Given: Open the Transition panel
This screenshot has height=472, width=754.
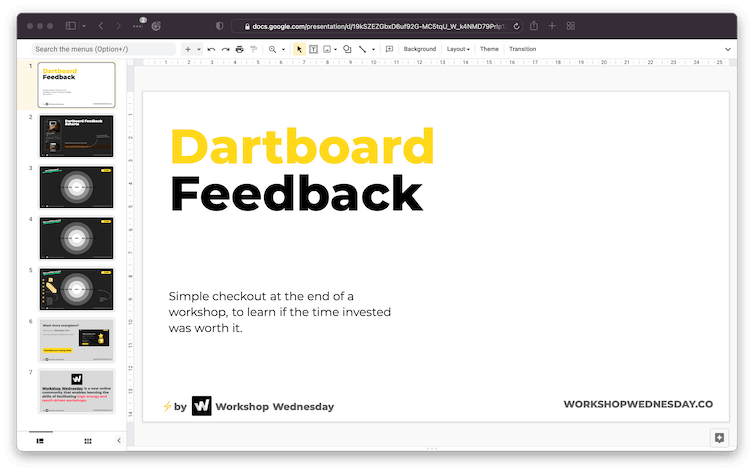Looking at the screenshot, I should click(522, 49).
